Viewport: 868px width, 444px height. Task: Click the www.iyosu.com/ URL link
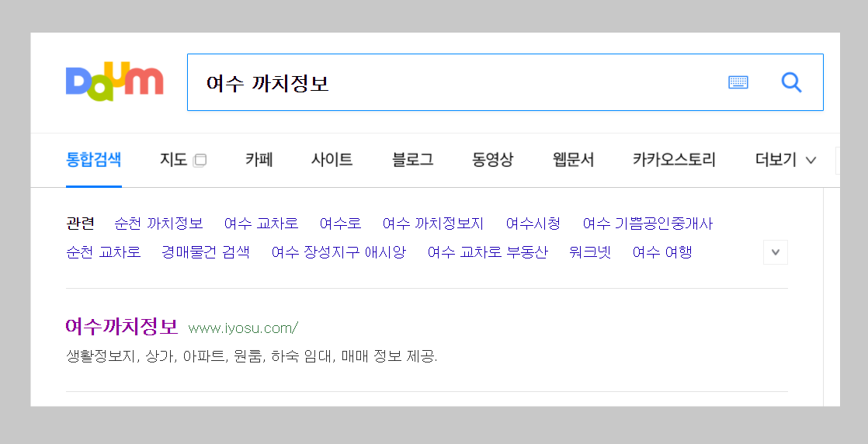coord(243,328)
